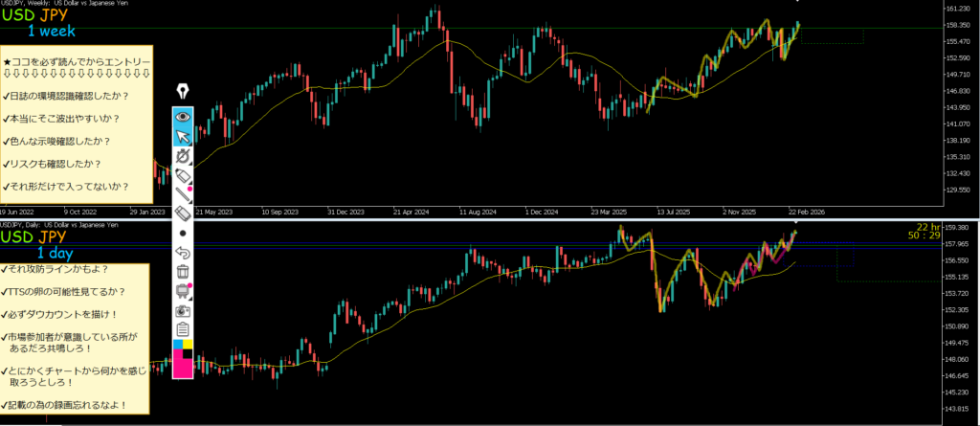
Task: Click the trash can delete icon
Action: pos(182,272)
